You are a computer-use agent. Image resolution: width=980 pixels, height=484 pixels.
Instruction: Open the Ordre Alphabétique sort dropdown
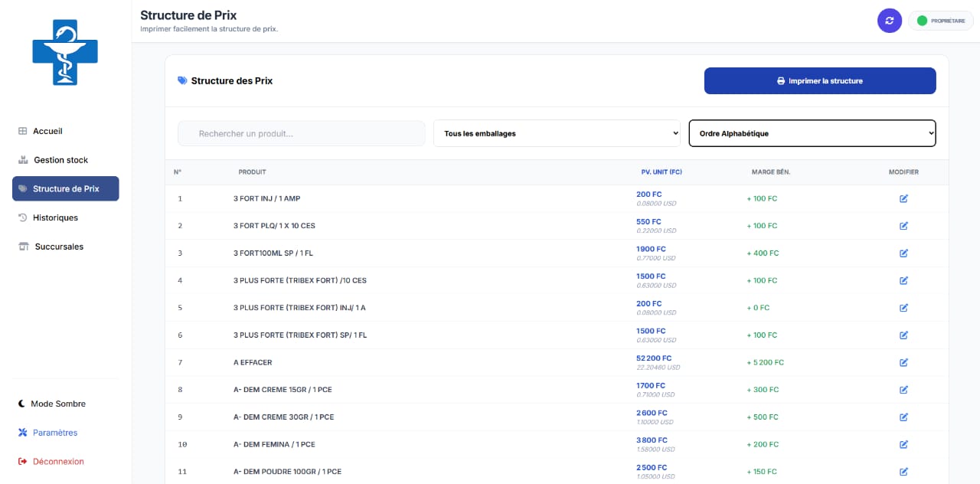pos(812,133)
